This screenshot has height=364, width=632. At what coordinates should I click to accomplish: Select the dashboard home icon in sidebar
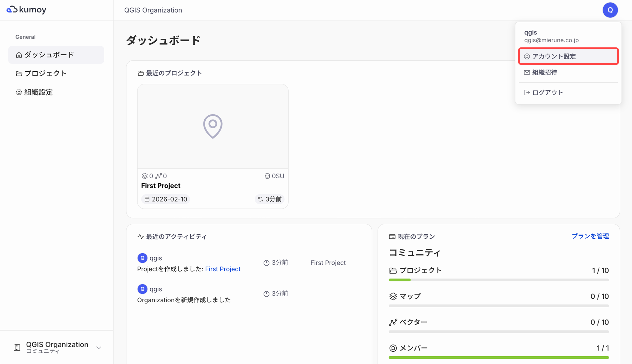coord(19,55)
